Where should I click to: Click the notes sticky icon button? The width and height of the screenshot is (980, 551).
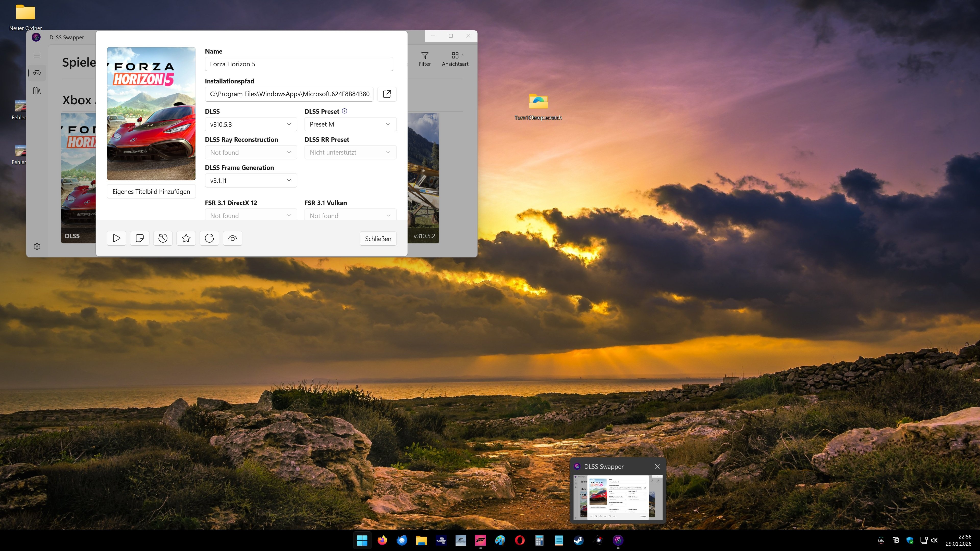[140, 239]
